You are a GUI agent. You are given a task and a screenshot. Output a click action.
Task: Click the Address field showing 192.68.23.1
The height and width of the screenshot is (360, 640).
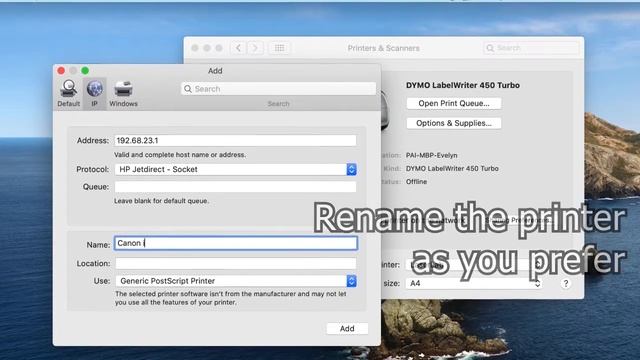[236, 140]
